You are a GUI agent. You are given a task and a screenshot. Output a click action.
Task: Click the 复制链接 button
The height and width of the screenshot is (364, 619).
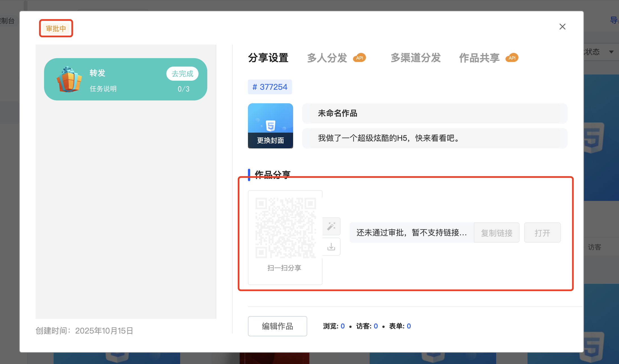tap(496, 233)
